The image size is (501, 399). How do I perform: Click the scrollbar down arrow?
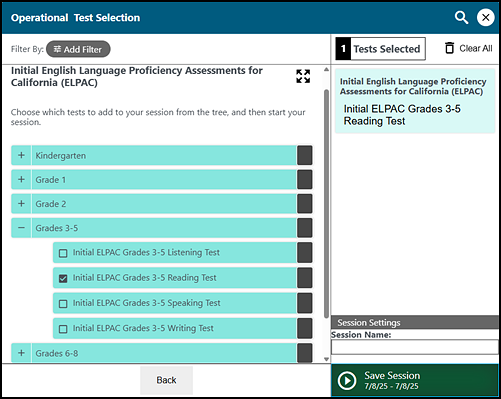[326, 359]
